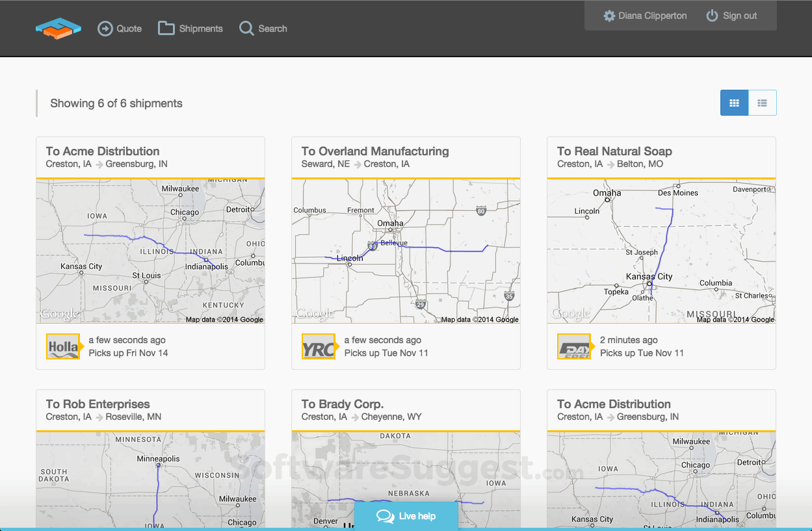The height and width of the screenshot is (531, 812).
Task: Click the Search magnifier icon
Action: point(246,28)
